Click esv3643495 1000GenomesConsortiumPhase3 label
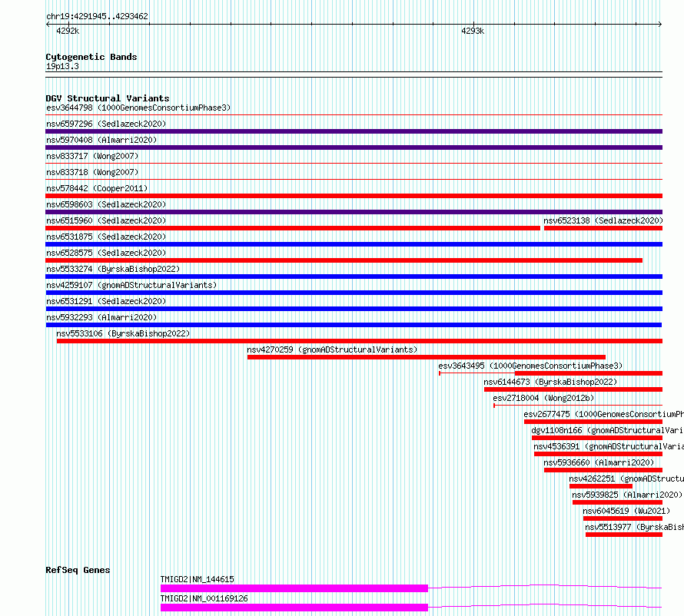This screenshot has width=684, height=616. click(530, 366)
